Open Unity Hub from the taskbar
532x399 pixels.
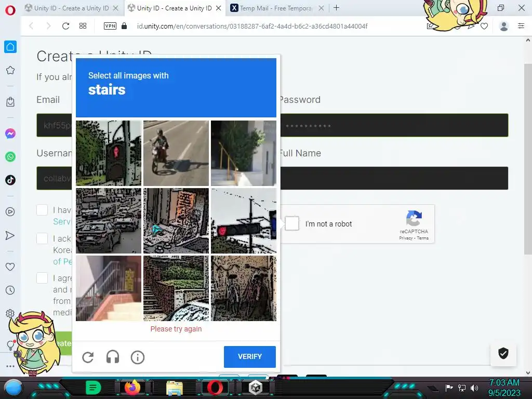coord(256,388)
